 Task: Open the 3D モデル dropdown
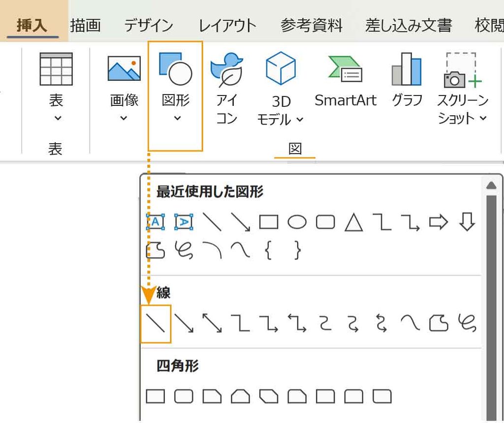[x=280, y=89]
